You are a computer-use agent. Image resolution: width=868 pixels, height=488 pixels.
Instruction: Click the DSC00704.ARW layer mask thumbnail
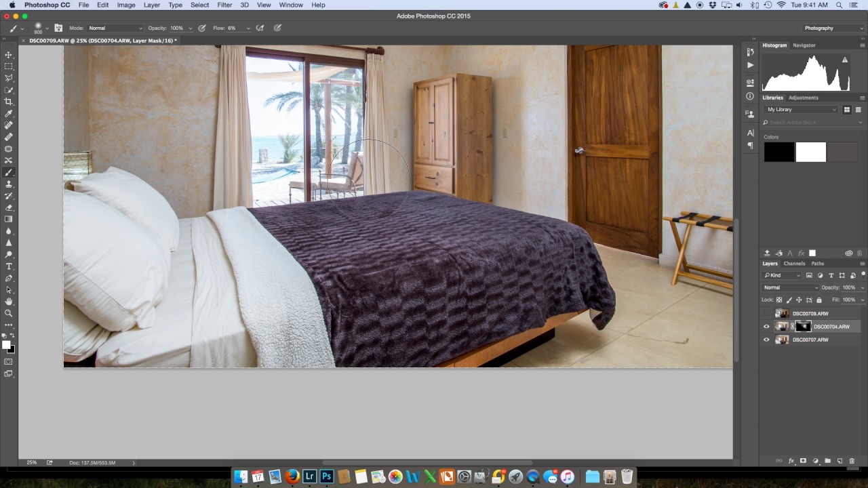tap(804, 327)
